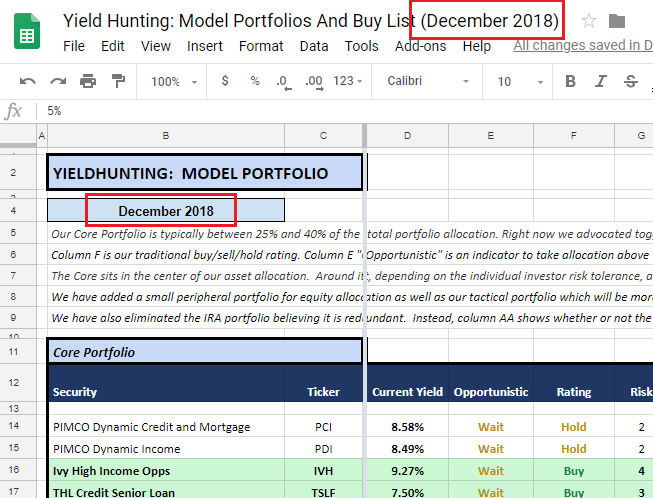Select the Core Portfolio heading cell
This screenshot has height=498, width=653.
205,352
